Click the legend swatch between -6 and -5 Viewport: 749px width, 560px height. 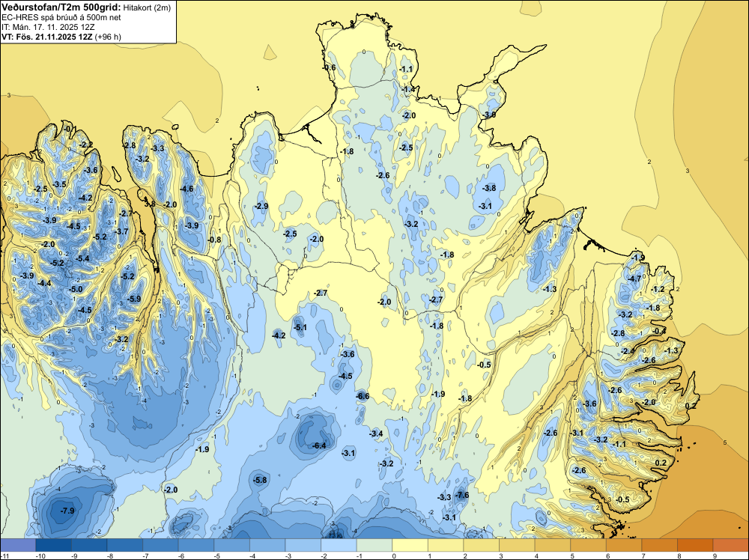[x=195, y=545]
